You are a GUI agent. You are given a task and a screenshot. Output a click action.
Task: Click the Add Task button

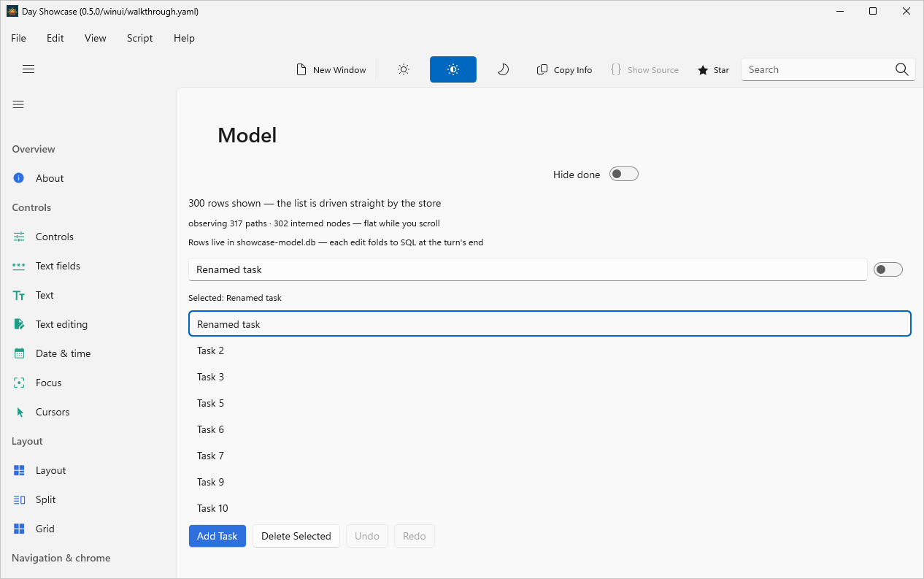point(217,536)
